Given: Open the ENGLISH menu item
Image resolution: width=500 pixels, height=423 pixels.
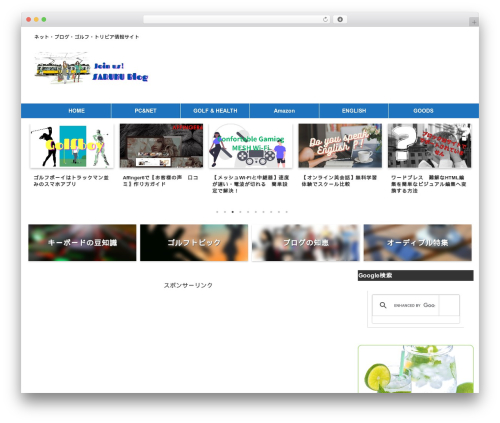Looking at the screenshot, I should coord(354,111).
